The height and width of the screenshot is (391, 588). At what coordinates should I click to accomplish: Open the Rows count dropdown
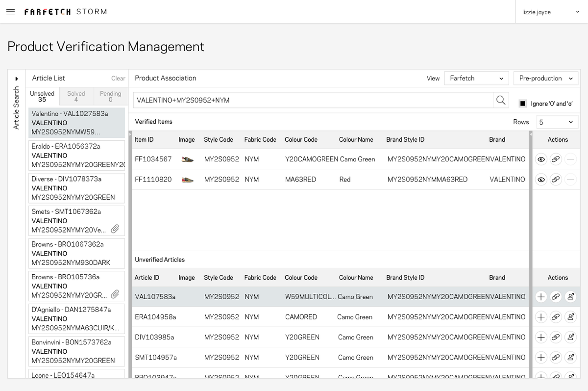click(557, 122)
